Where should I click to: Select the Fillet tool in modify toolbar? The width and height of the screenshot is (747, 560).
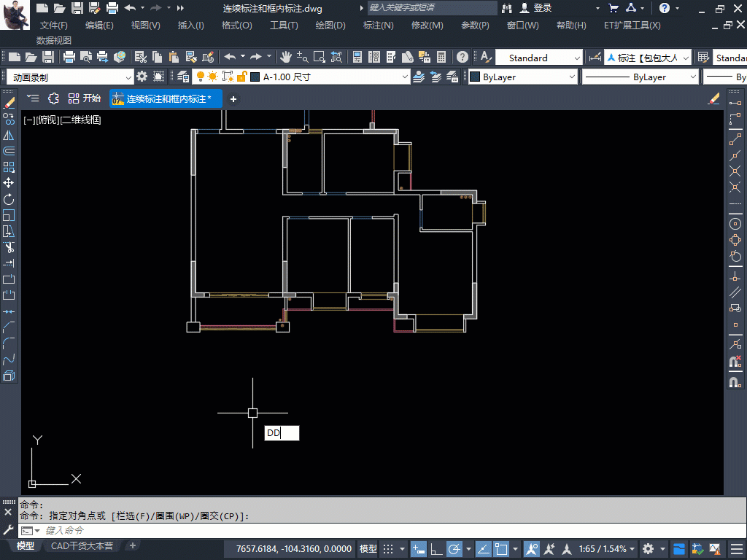(9, 343)
